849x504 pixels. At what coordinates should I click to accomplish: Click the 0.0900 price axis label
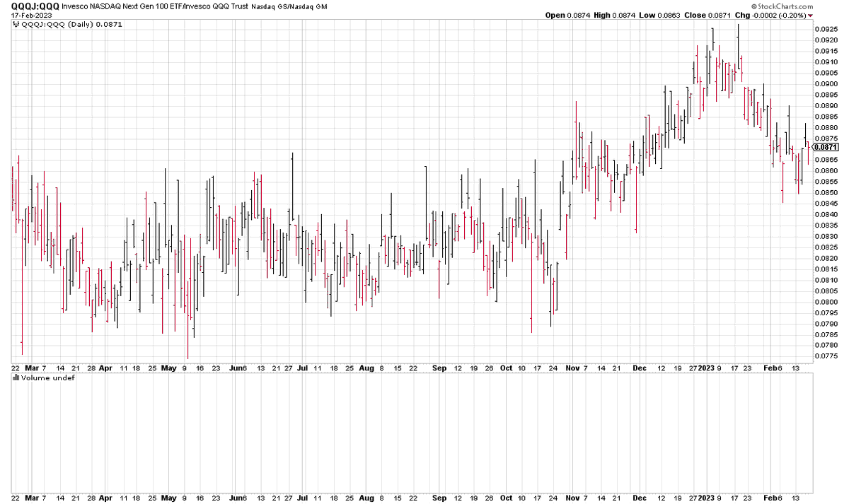pyautogui.click(x=826, y=83)
